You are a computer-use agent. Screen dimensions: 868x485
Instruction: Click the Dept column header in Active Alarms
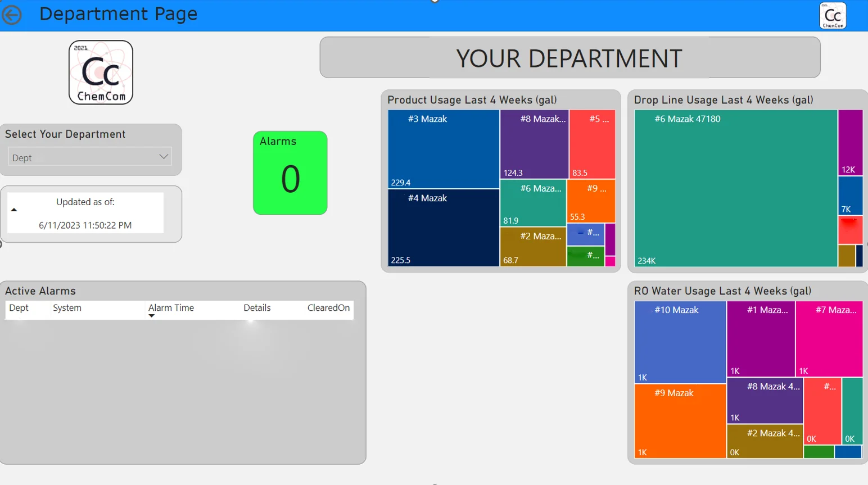click(x=19, y=308)
